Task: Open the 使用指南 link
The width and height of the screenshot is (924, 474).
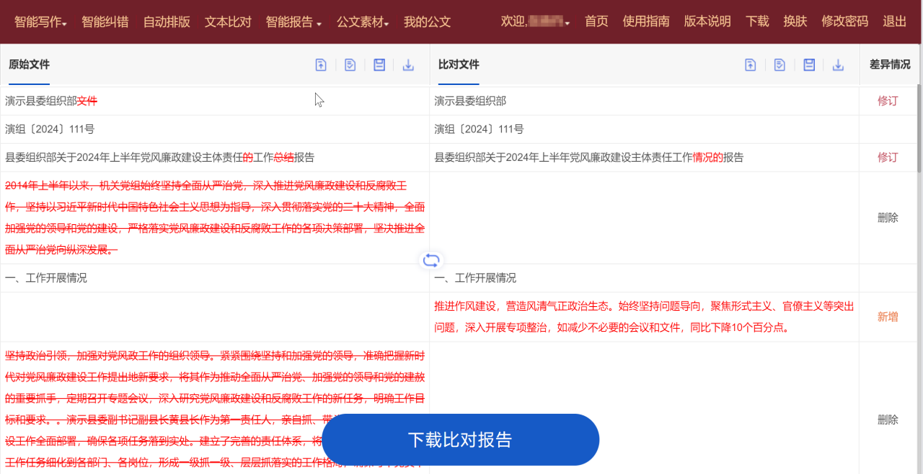Action: click(x=646, y=22)
